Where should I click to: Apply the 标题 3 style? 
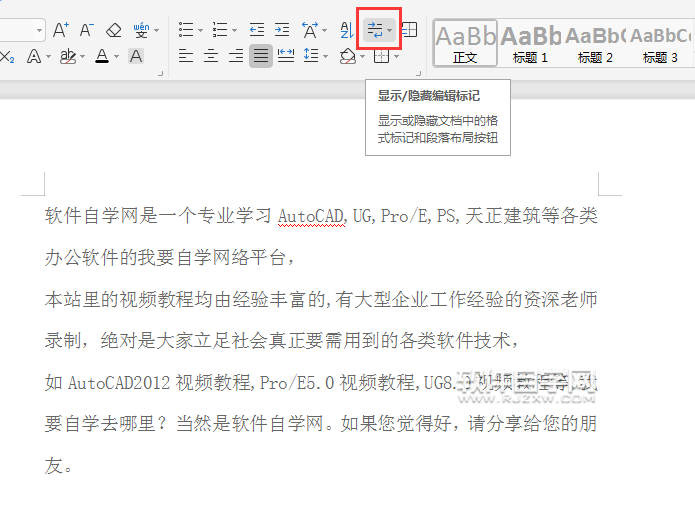pyautogui.click(x=660, y=43)
